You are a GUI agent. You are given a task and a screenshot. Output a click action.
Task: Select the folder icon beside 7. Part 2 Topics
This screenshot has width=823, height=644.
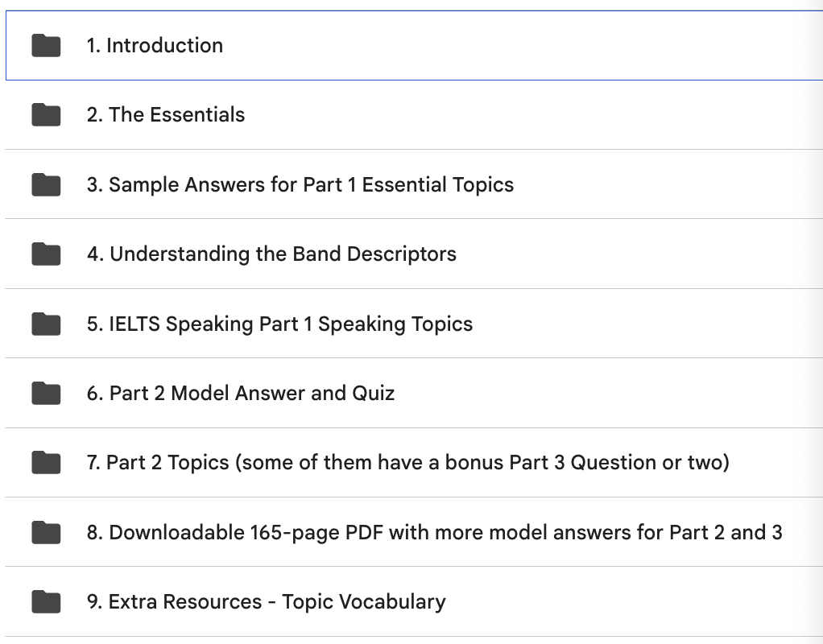[x=47, y=463]
